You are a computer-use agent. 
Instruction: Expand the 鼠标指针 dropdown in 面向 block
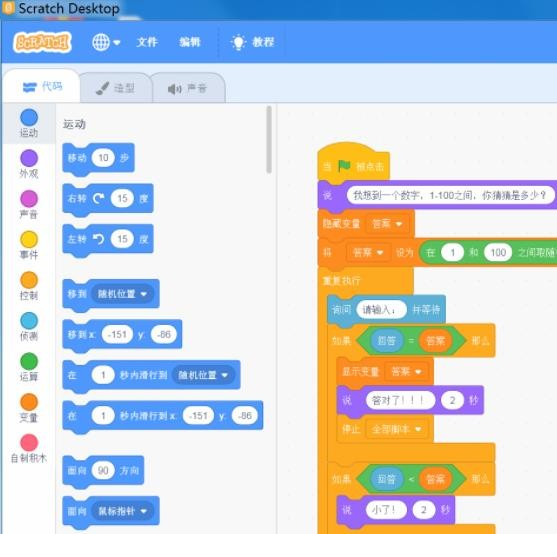tap(123, 511)
